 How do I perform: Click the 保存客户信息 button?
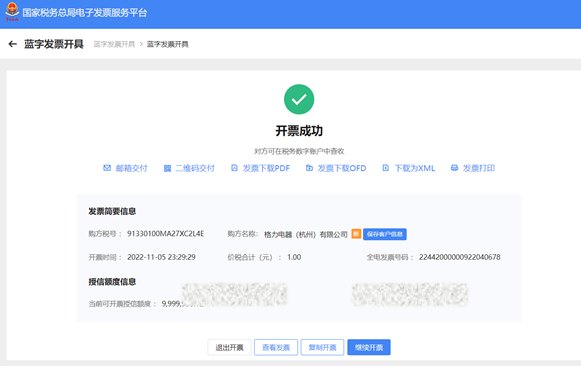(385, 234)
